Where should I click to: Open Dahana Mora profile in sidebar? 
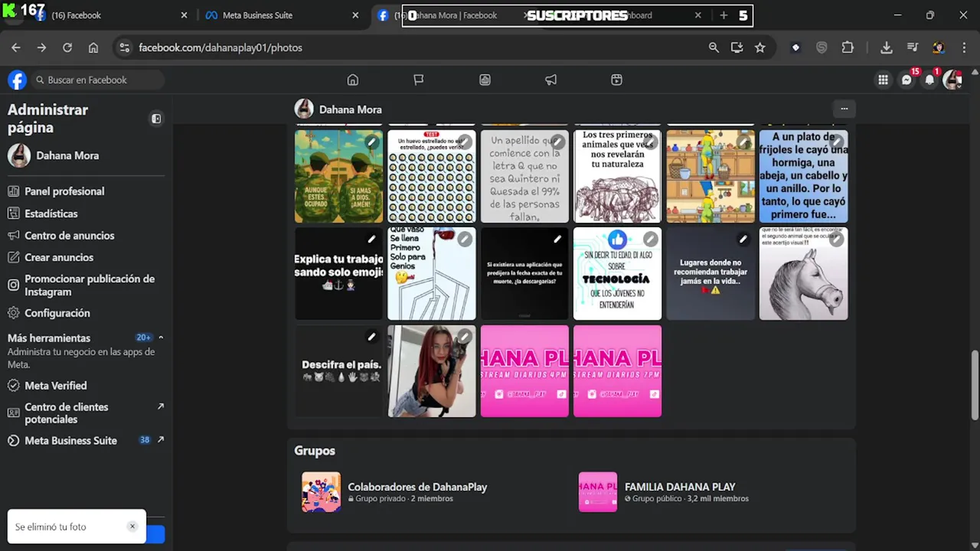click(84, 155)
